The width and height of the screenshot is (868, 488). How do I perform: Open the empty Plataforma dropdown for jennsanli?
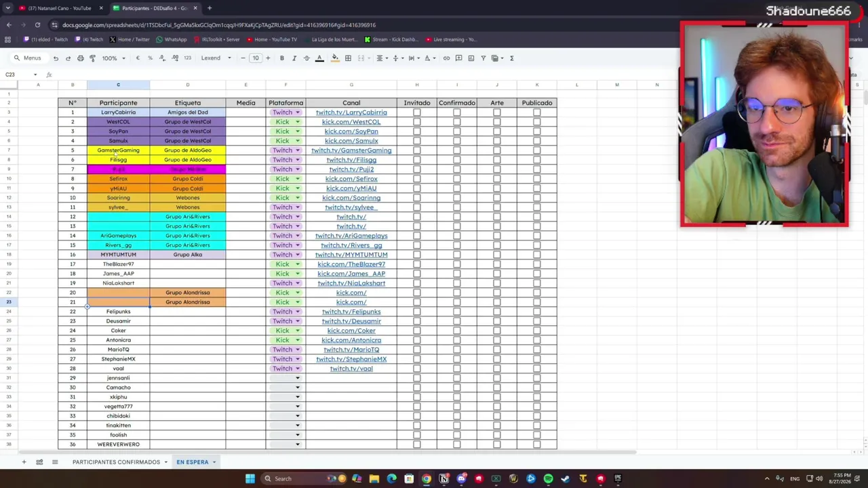click(x=285, y=378)
